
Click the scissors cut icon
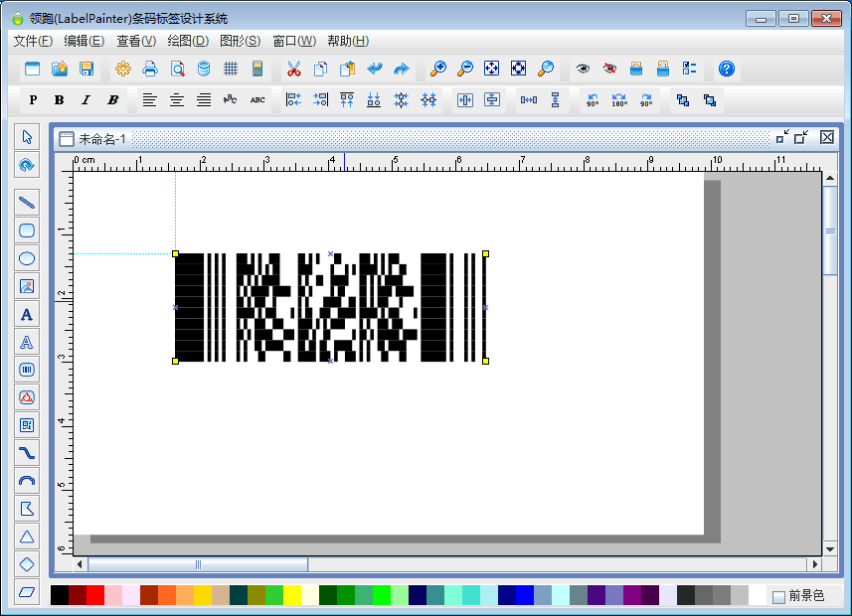tap(294, 69)
